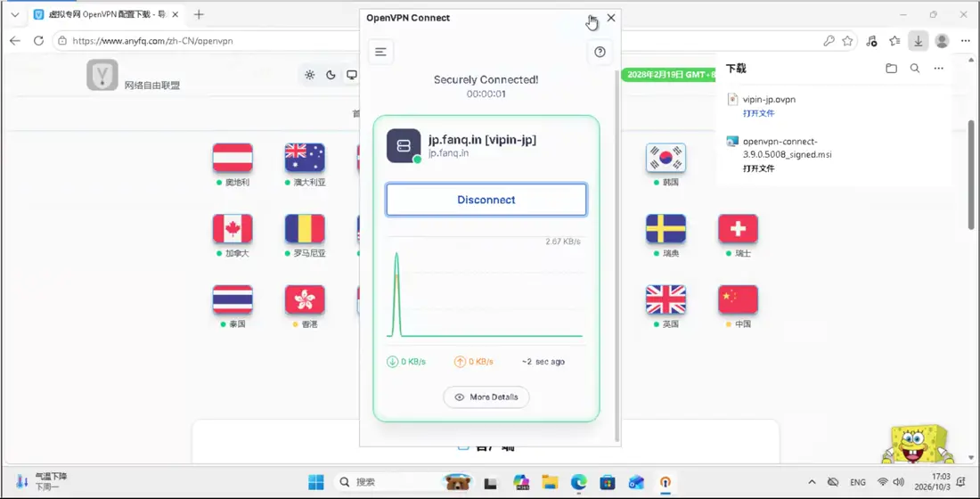Select the Australia 澳大利亚 flag
The image size is (980, 499).
(x=305, y=158)
